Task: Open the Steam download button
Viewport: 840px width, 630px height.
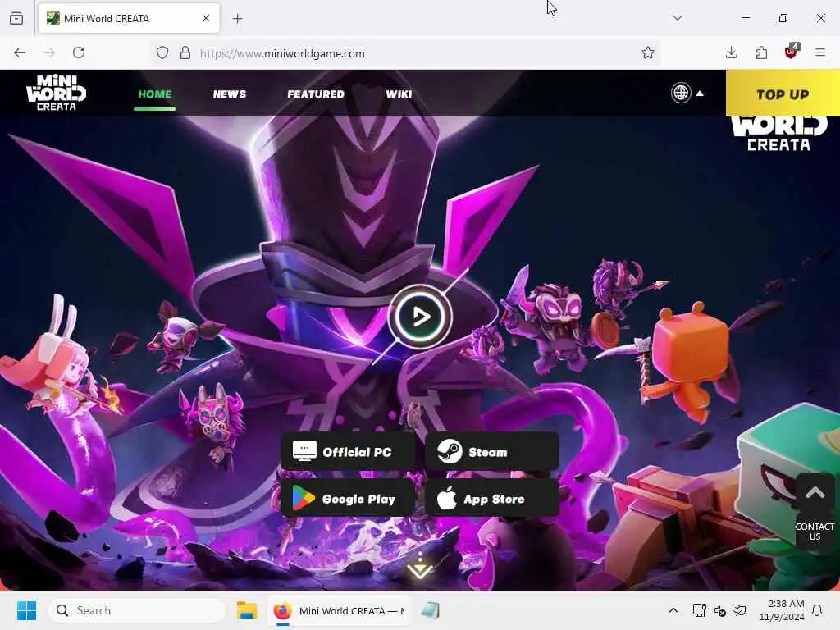Action: pos(492,452)
